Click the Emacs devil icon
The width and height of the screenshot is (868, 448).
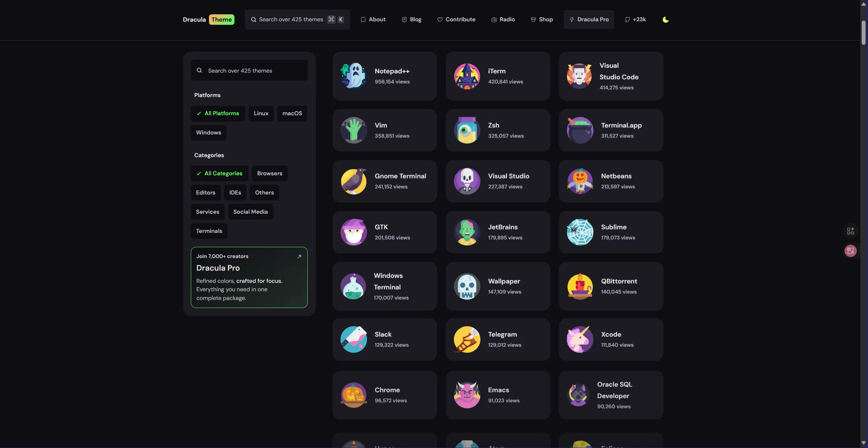(467, 395)
